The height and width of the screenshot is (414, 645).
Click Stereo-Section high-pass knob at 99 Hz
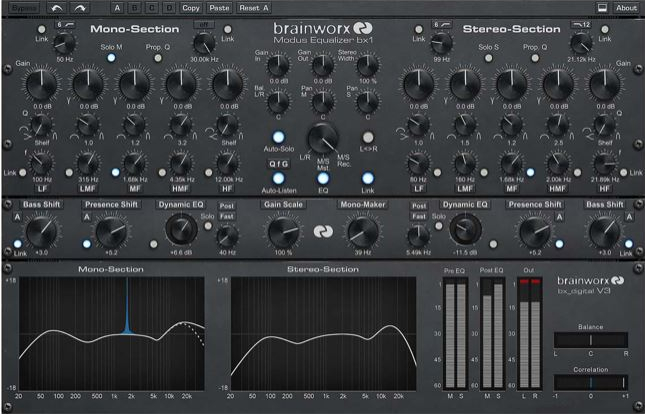(x=442, y=43)
